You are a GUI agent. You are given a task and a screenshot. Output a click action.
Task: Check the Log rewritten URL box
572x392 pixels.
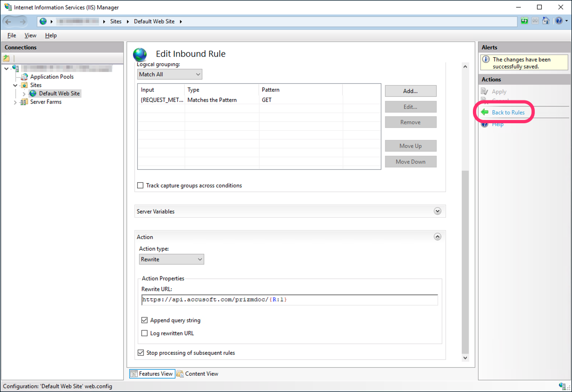coord(144,333)
